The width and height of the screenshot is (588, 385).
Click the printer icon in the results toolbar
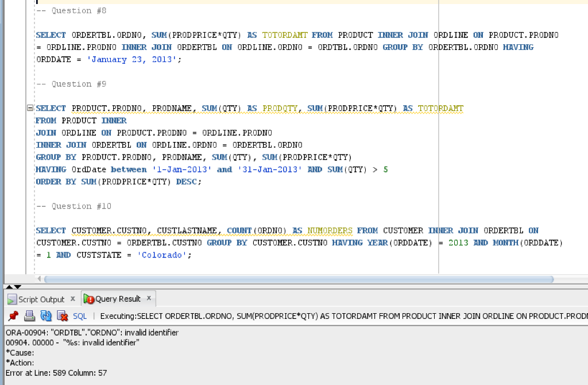point(29,316)
